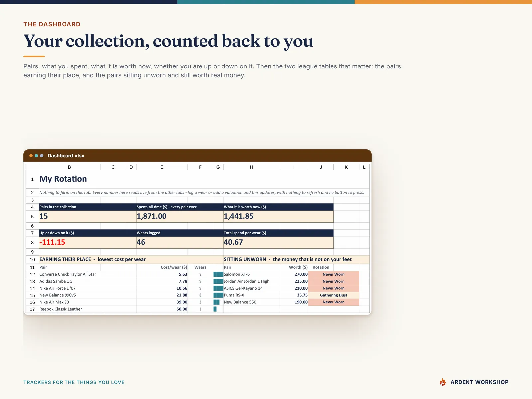Click the ARDENT WORKSHOP brand name

point(479,382)
